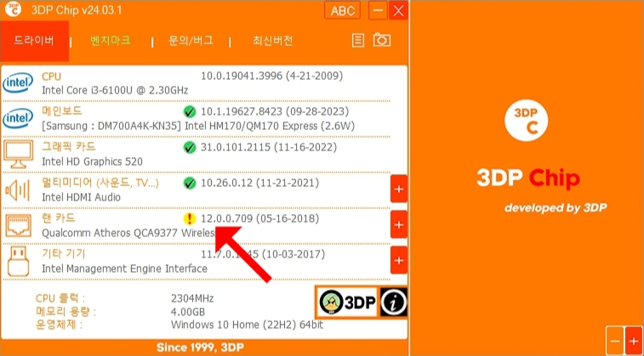The height and width of the screenshot is (356, 644).
Task: Click green check next to 31.0.101.2115
Action: pos(190,147)
